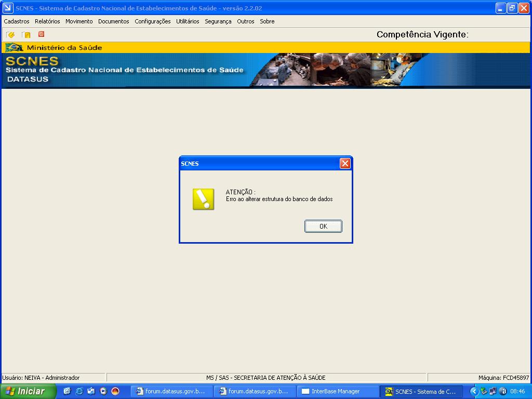Viewport: 532px width, 399px height.
Task: Click the yellow document toolbar icon
Action: [26, 35]
